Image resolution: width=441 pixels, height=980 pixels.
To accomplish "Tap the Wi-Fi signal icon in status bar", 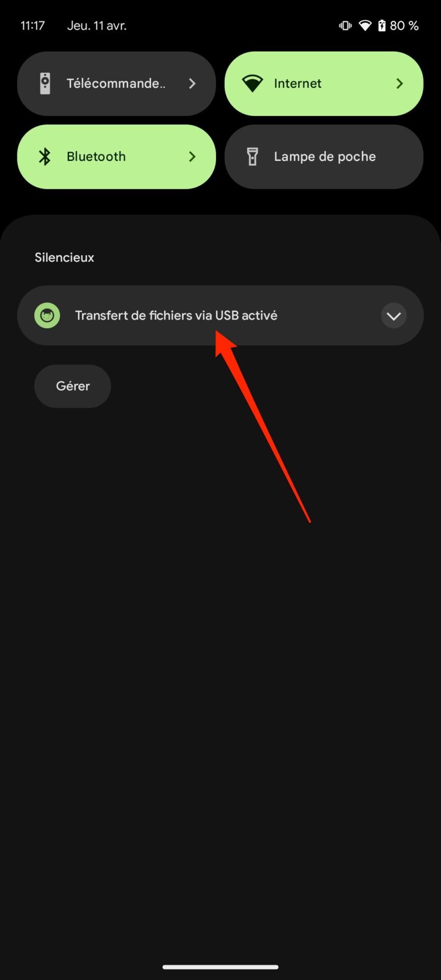I will (x=365, y=26).
